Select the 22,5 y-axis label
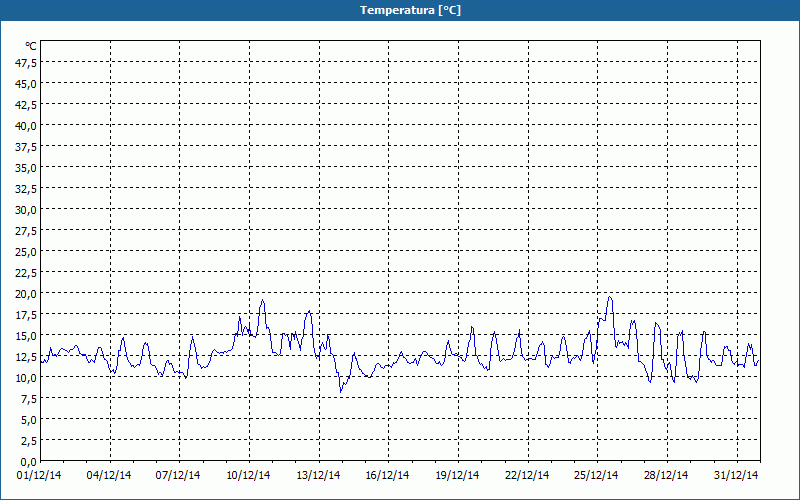Image resolution: width=800 pixels, height=500 pixels. click(x=27, y=273)
